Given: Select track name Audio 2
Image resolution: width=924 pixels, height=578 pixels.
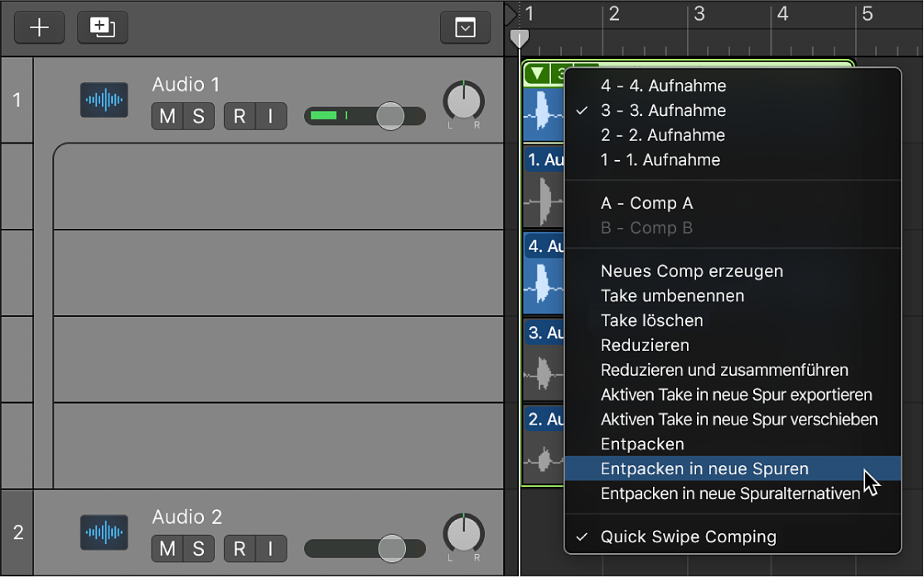Looking at the screenshot, I should tap(186, 517).
